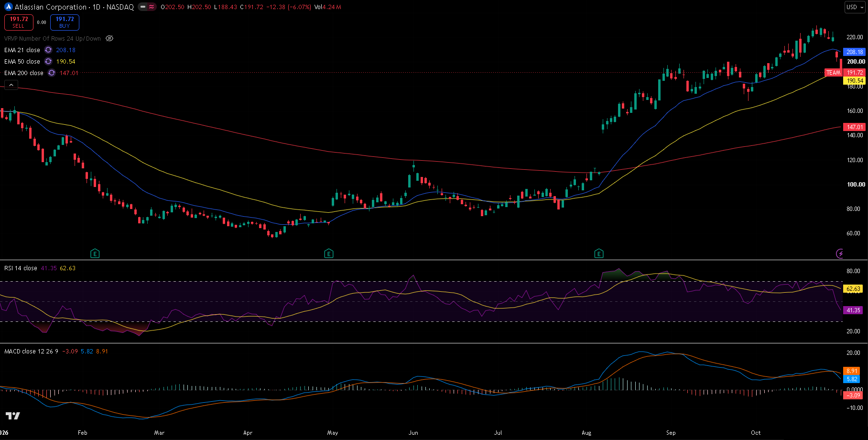Select the EMA 200 close legend label
Image resolution: width=868 pixels, height=440 pixels.
tap(24, 73)
